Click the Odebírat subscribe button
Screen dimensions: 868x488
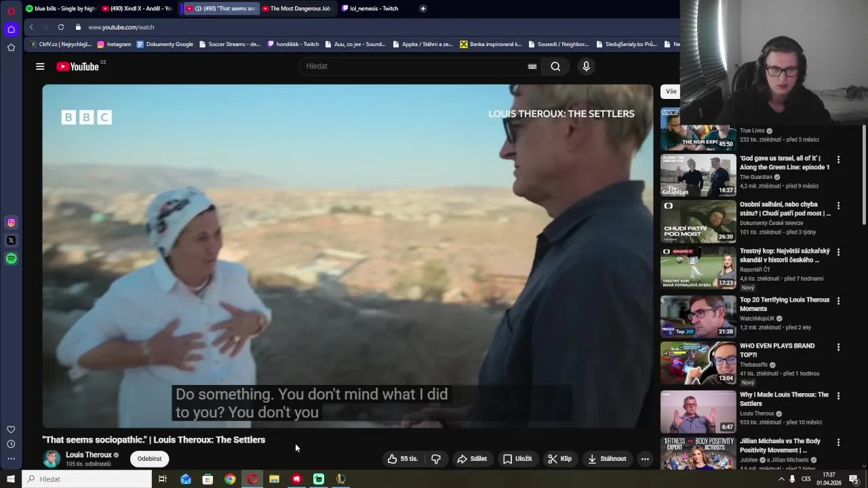[x=149, y=459]
